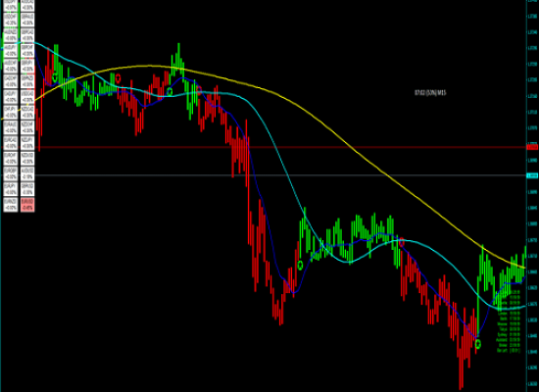Select the white pair box left of the pink one
Screen dimensions: 539x392
[x=11, y=205]
